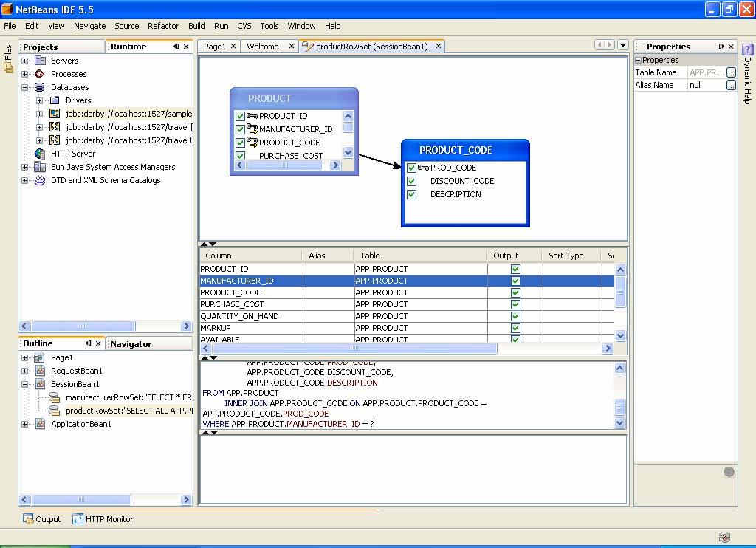756x548 pixels.
Task: Click the ApplicationBean1 icon in Outline
Action: click(40, 424)
